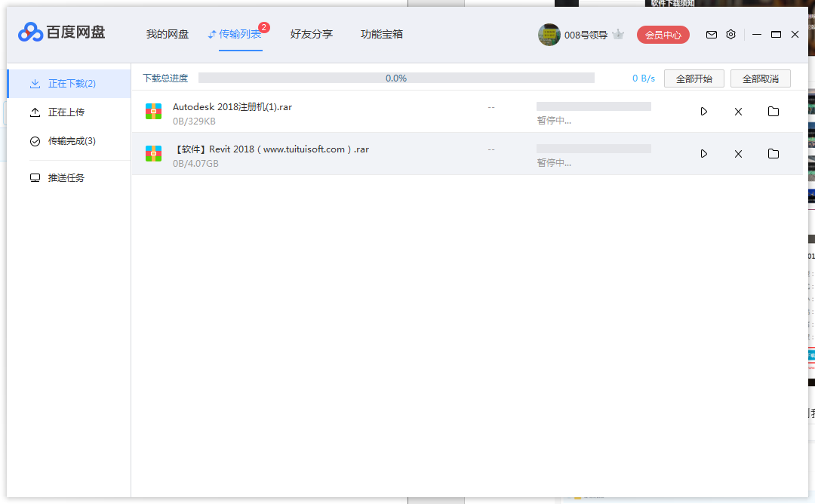Click the red badge on 传输列表
The height and width of the screenshot is (504, 815).
(264, 27)
